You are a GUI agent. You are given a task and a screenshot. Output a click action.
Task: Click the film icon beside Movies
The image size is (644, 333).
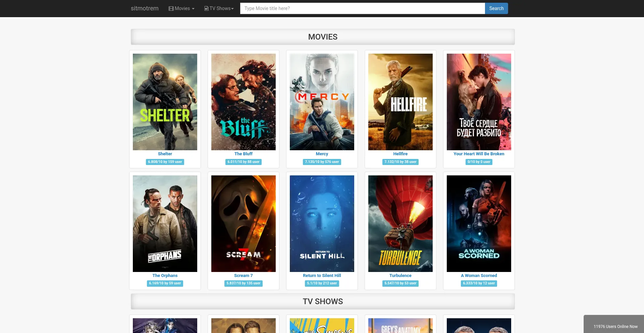[x=171, y=9]
